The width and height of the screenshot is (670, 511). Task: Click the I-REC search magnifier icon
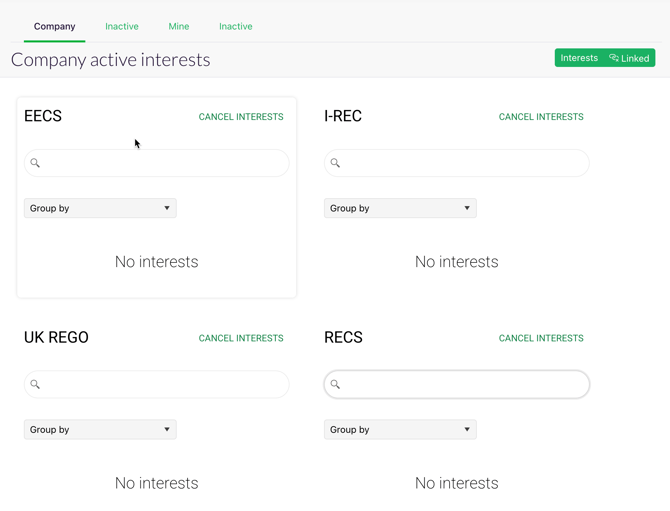coord(335,163)
